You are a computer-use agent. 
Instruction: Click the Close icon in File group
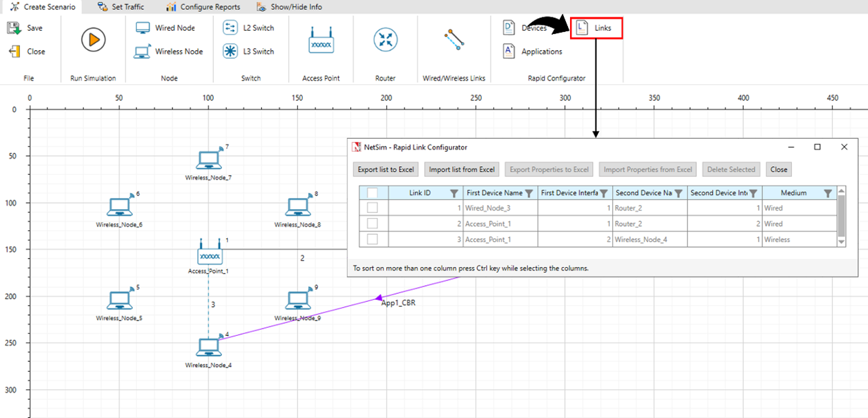[x=13, y=51]
